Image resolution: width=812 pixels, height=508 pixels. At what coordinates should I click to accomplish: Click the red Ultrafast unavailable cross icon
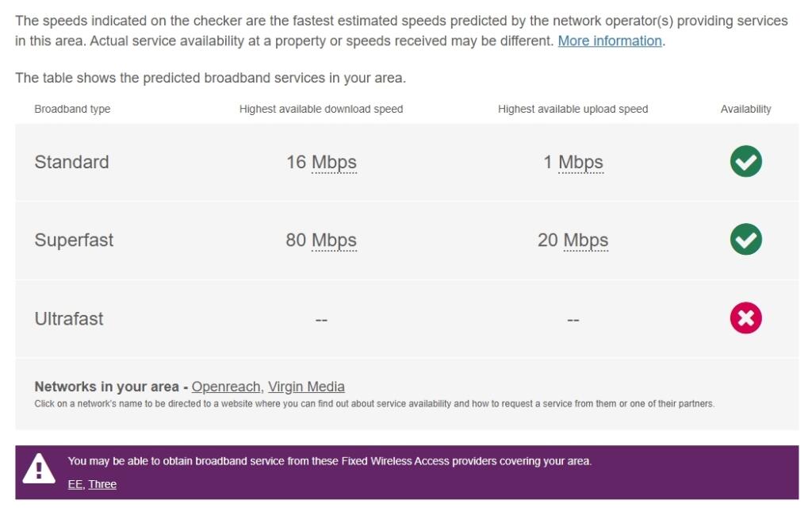[x=745, y=318]
